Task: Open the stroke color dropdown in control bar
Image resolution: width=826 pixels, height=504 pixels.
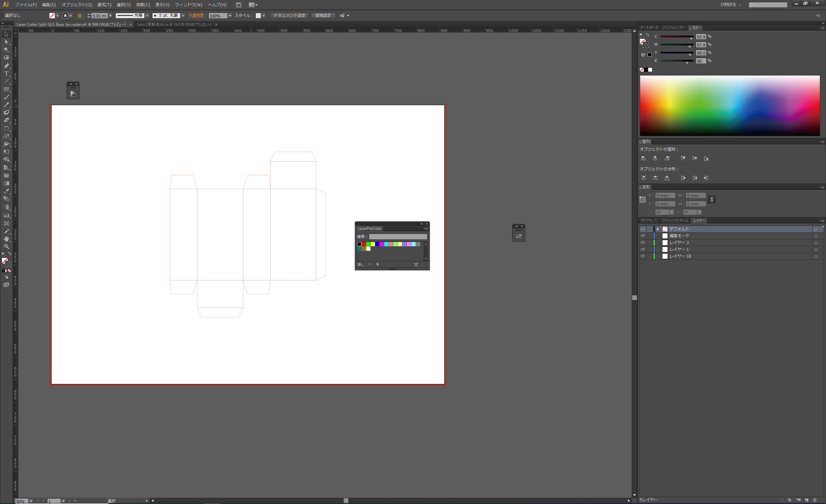Action: point(71,16)
